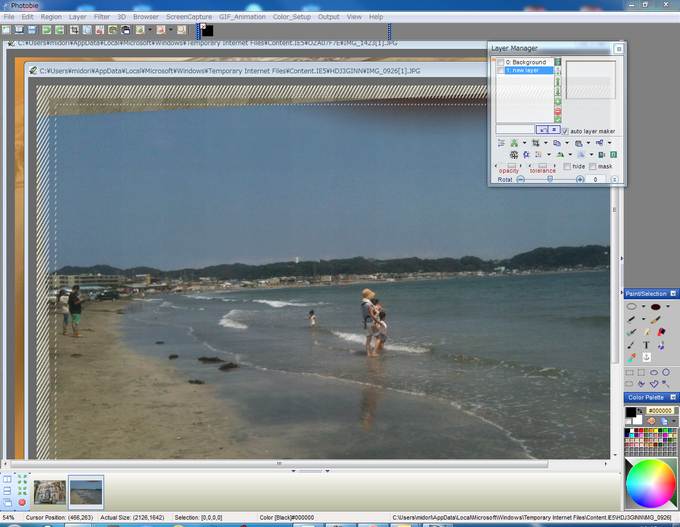
Task: Open the Region menu
Action: (x=51, y=17)
